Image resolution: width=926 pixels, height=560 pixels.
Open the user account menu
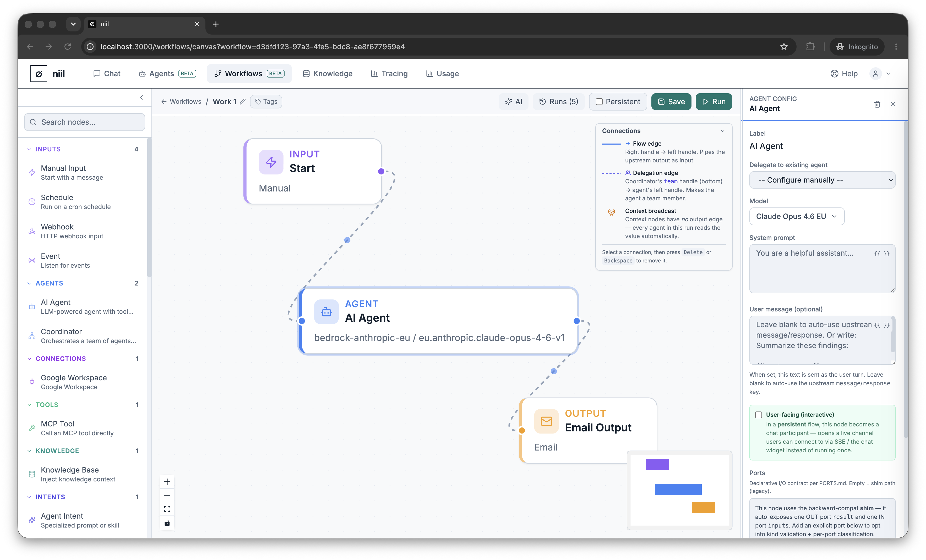click(x=880, y=74)
